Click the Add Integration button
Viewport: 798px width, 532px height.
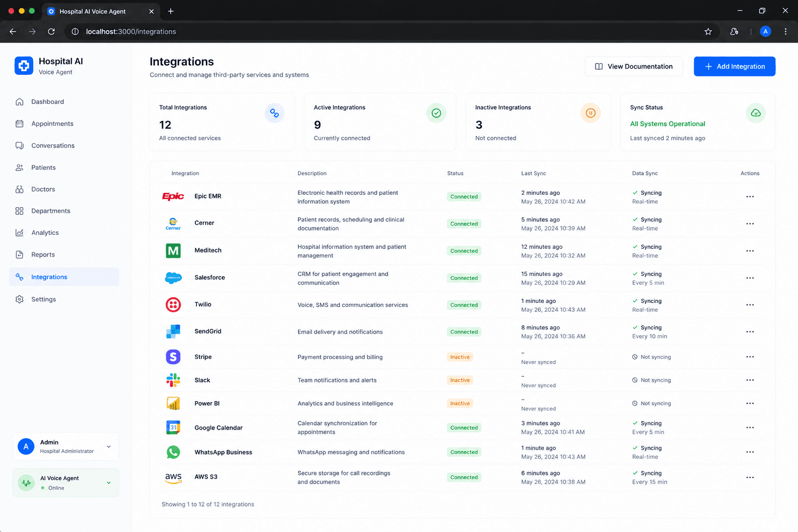735,66
